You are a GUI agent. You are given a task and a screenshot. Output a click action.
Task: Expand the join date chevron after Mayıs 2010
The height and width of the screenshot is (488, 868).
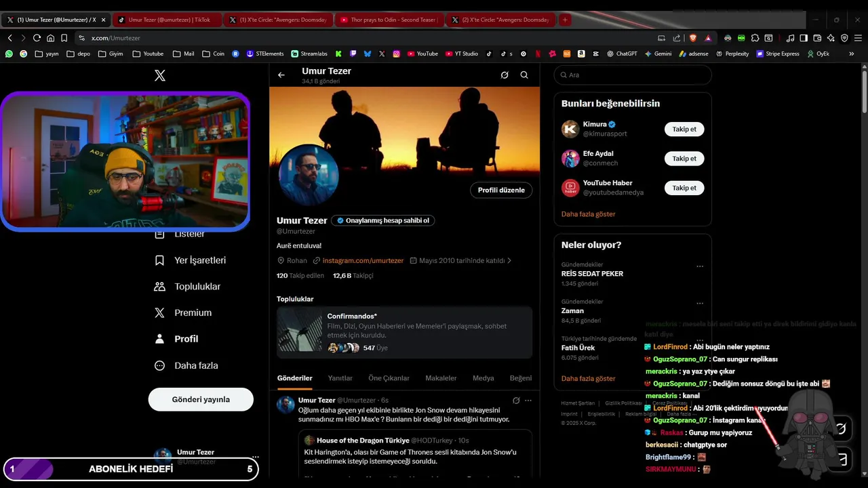click(509, 261)
